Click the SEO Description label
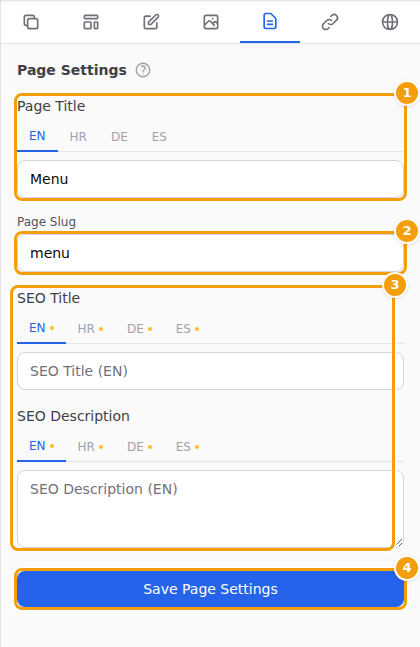420x647 pixels. [73, 416]
